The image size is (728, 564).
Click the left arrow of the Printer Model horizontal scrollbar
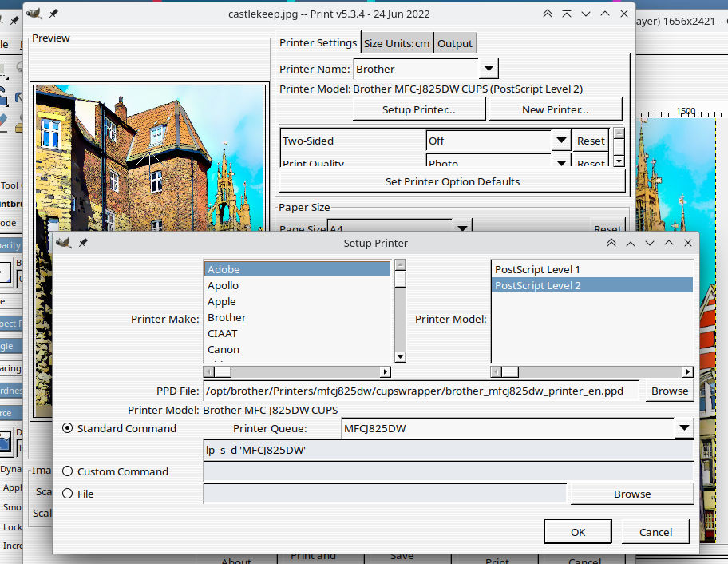497,371
